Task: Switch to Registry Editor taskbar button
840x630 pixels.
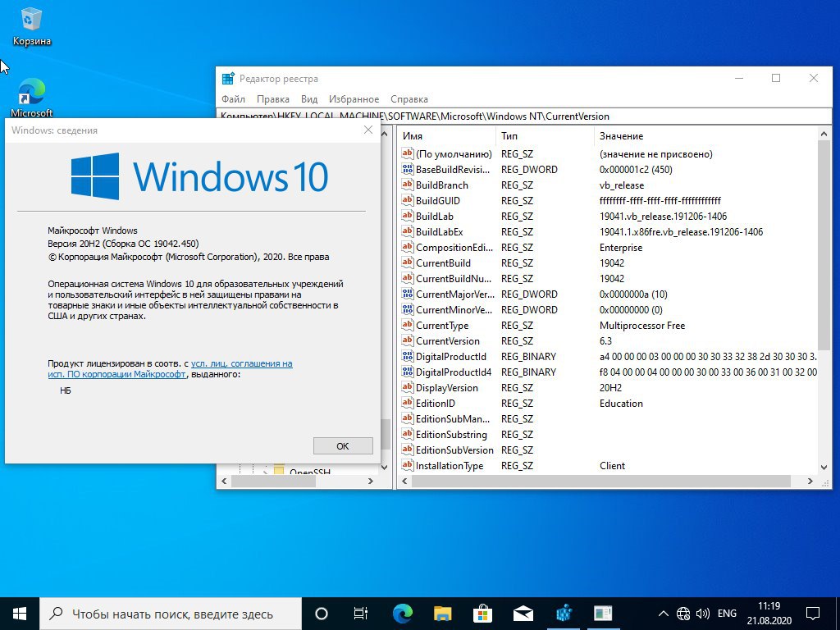Action: [564, 614]
